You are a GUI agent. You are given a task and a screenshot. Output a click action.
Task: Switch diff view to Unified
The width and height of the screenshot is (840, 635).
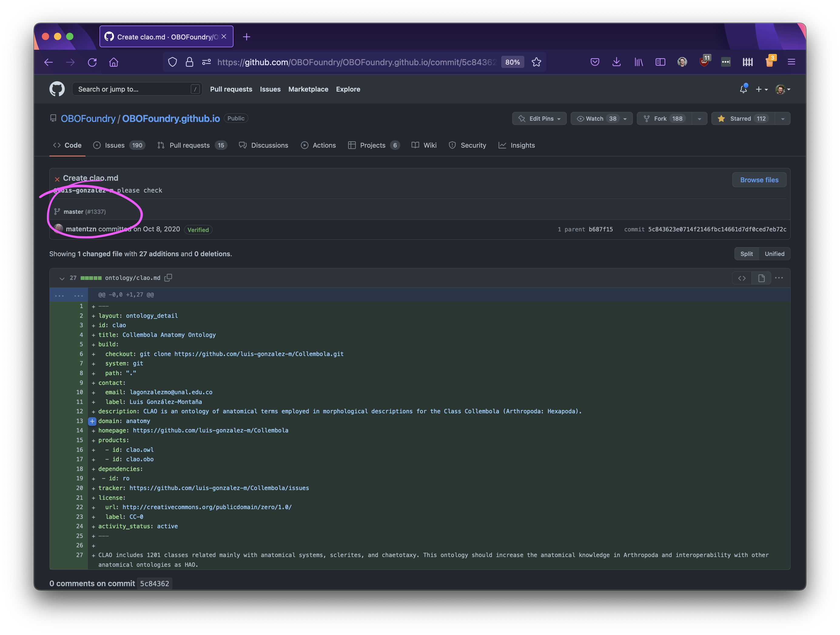pyautogui.click(x=774, y=254)
